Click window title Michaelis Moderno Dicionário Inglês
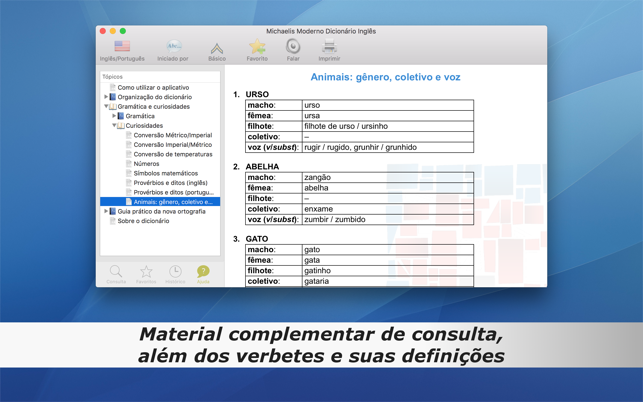Viewport: 643px width, 402px height. [321, 31]
